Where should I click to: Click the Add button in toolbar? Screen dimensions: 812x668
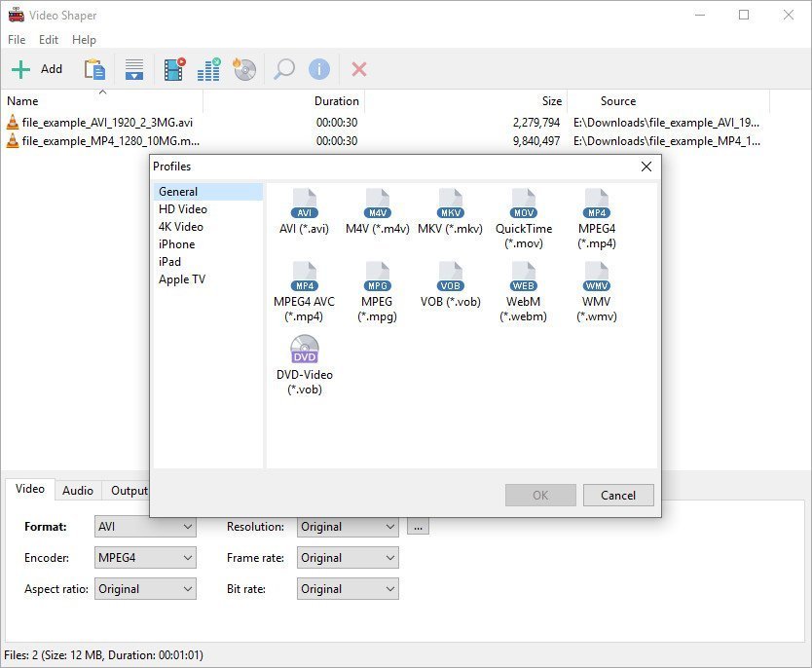coord(37,69)
